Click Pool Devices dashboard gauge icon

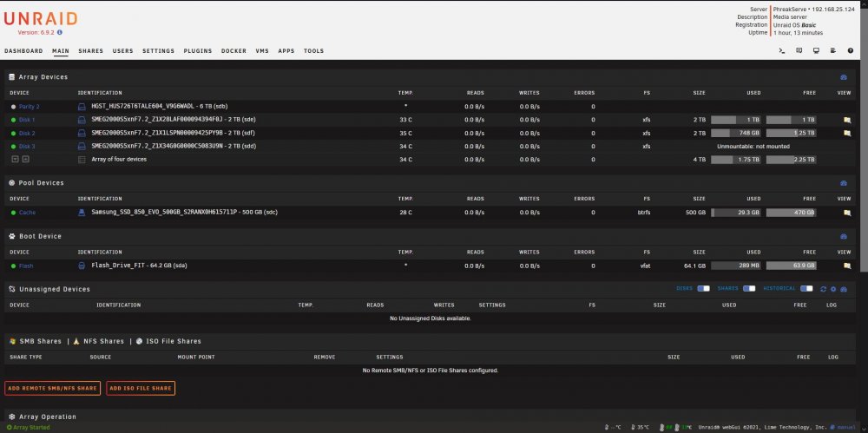click(x=844, y=183)
